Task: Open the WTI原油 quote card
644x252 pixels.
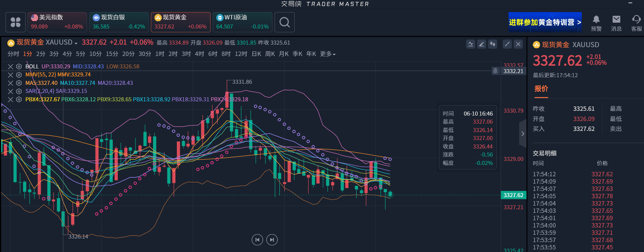Action: pyautogui.click(x=242, y=22)
